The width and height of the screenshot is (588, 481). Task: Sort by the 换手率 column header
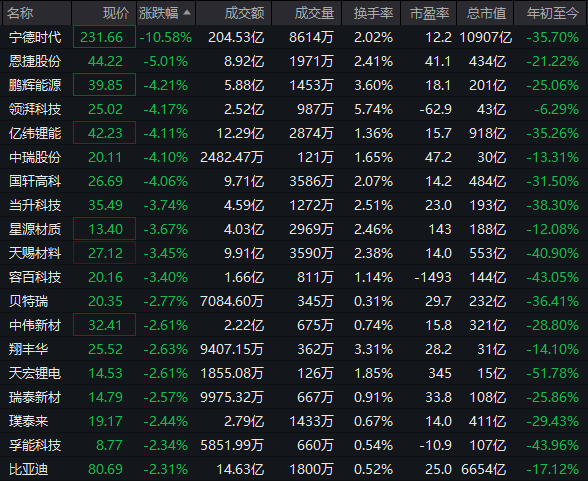point(371,13)
